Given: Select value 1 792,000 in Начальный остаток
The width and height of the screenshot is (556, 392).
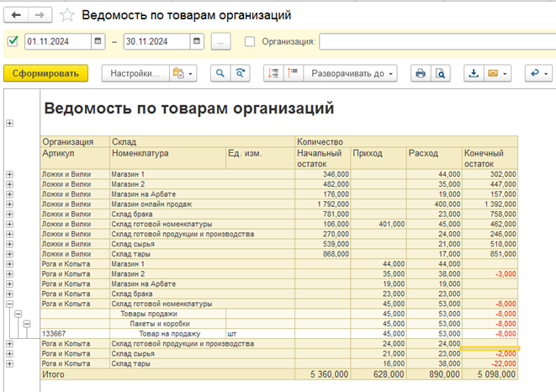Looking at the screenshot, I should click(323, 204).
